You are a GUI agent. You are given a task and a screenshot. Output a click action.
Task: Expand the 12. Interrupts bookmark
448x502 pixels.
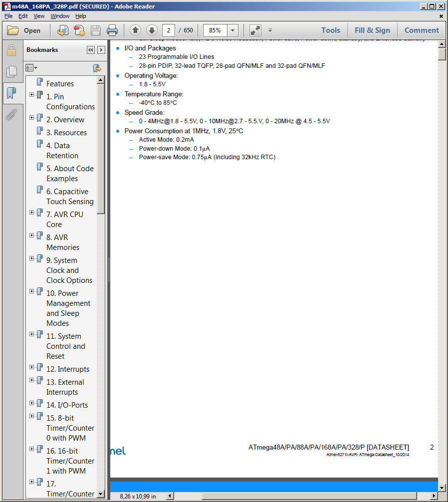(32, 367)
